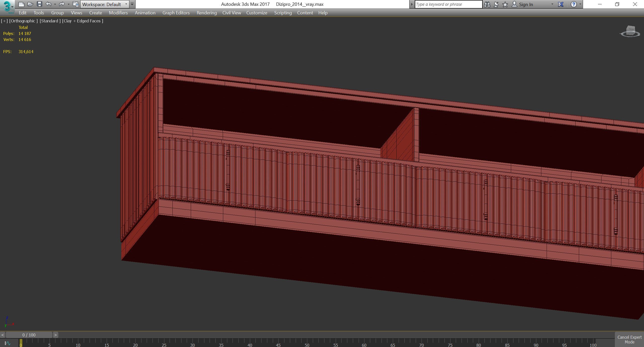644x347 pixels.
Task: Open Autodesk Exchange Apps X icon
Action: click(x=560, y=4)
